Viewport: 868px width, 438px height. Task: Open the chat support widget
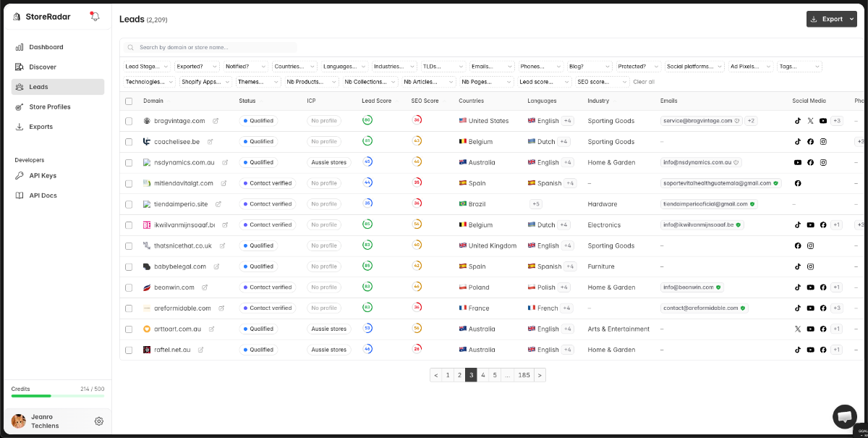tap(844, 417)
